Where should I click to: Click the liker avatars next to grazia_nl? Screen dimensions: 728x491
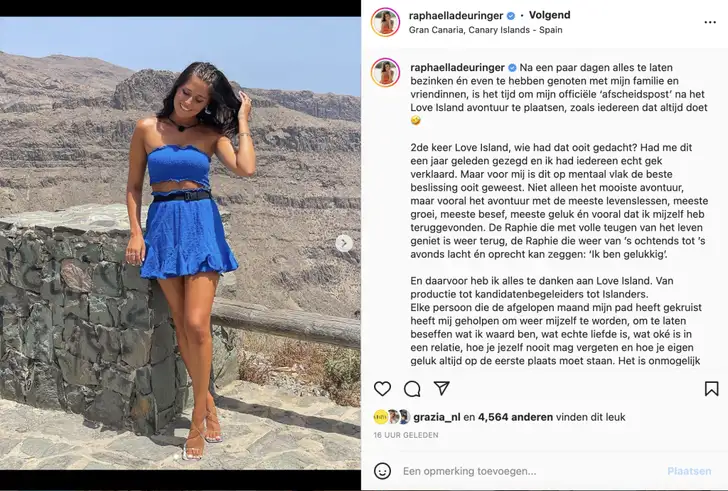(x=392, y=417)
